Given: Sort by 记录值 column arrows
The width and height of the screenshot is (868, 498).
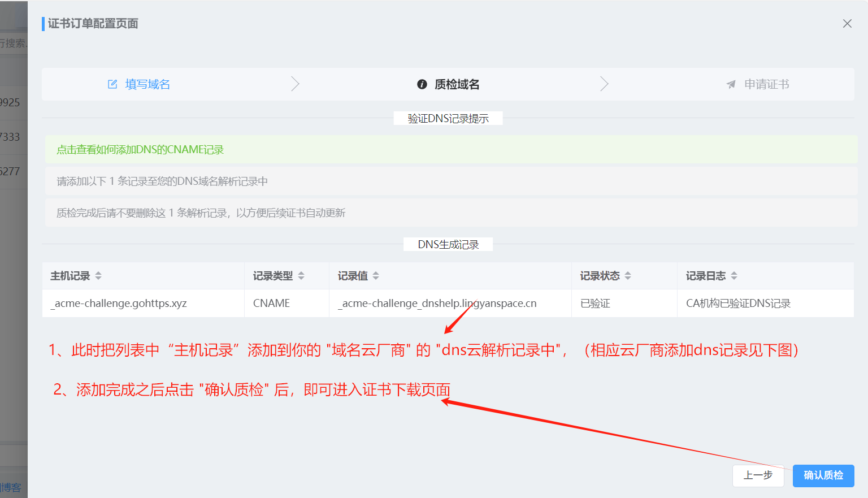Looking at the screenshot, I should [x=376, y=276].
